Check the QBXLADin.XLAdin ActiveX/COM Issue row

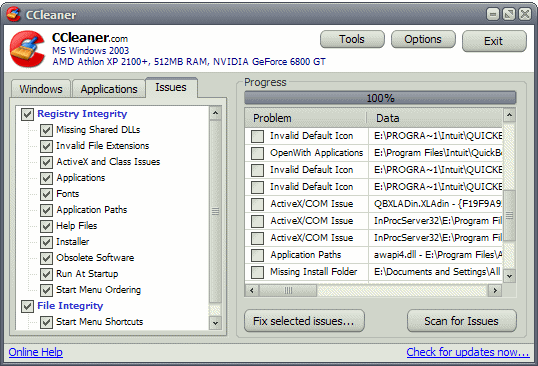[x=257, y=204]
